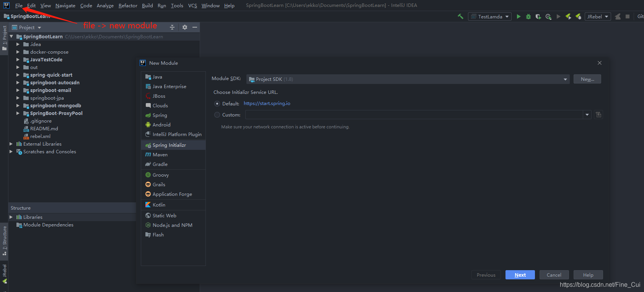The height and width of the screenshot is (292, 644).
Task: Open the JRebel side tab
Action: 5,274
